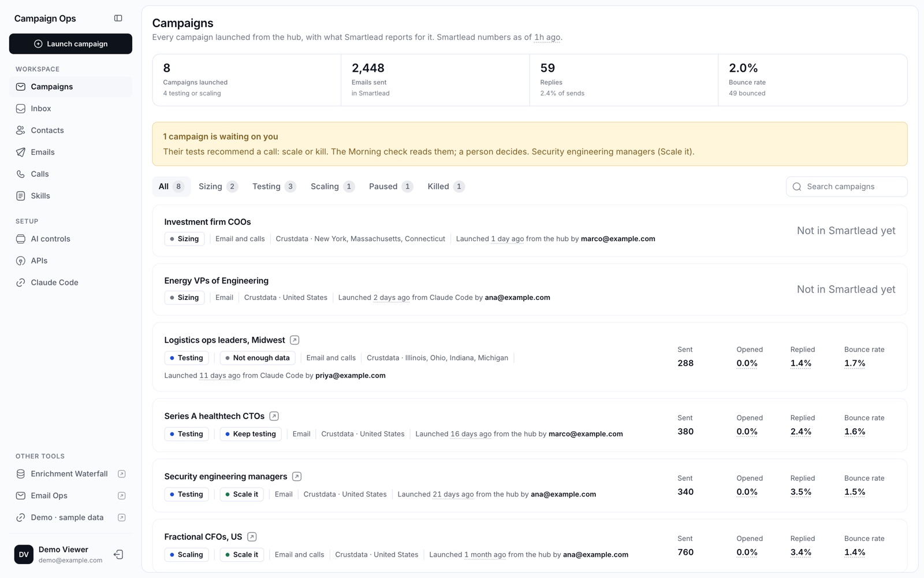Click the Launch campaign button
The image size is (924, 578).
[70, 44]
